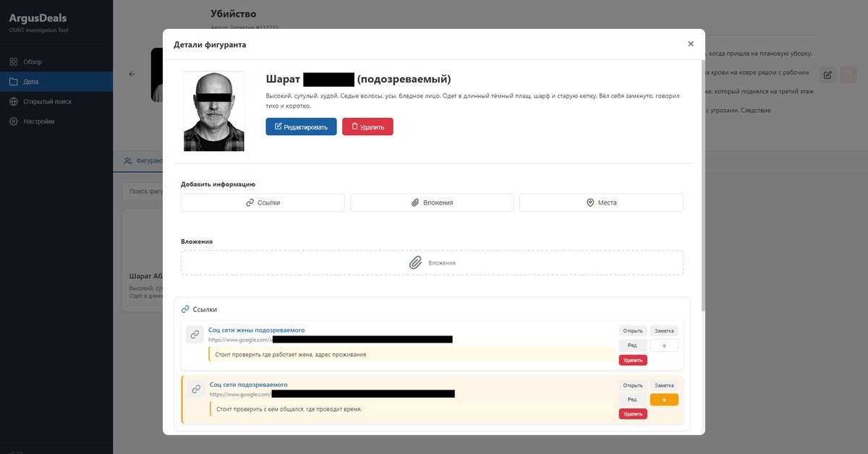Image resolution: width=868 pixels, height=454 pixels.
Task: Click the Редактировать button
Action: tap(301, 127)
